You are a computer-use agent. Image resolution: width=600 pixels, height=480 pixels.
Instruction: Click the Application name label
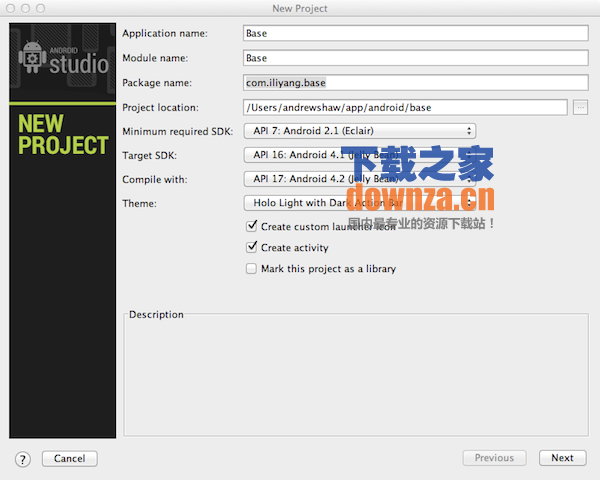[165, 34]
